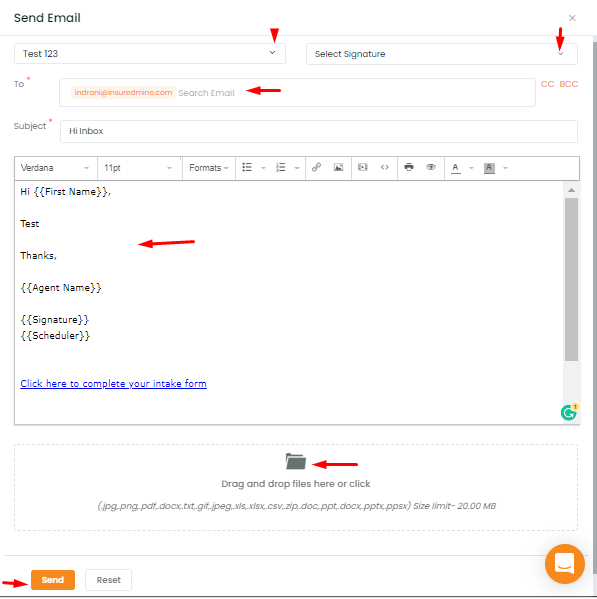
Task: Expand the Verdana font family dropdown
Action: tap(55, 168)
